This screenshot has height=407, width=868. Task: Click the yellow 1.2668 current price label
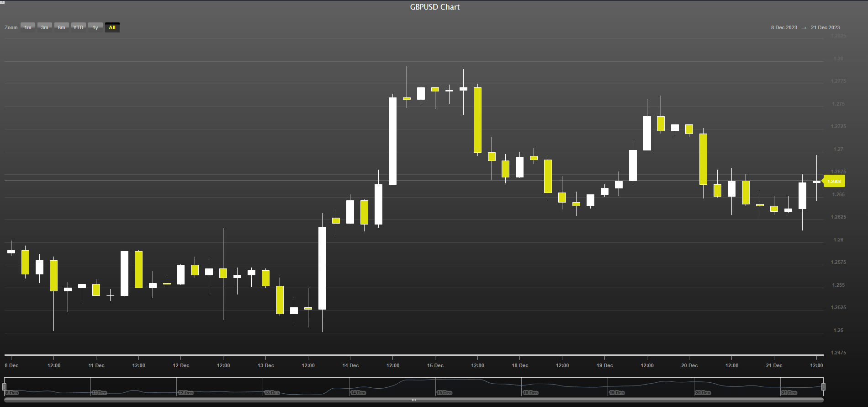[834, 182]
